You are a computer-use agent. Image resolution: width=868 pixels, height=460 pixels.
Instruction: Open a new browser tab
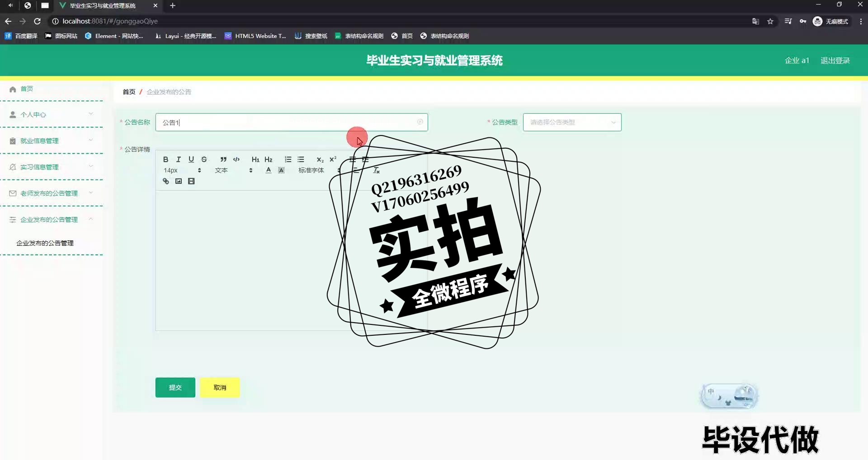(173, 5)
